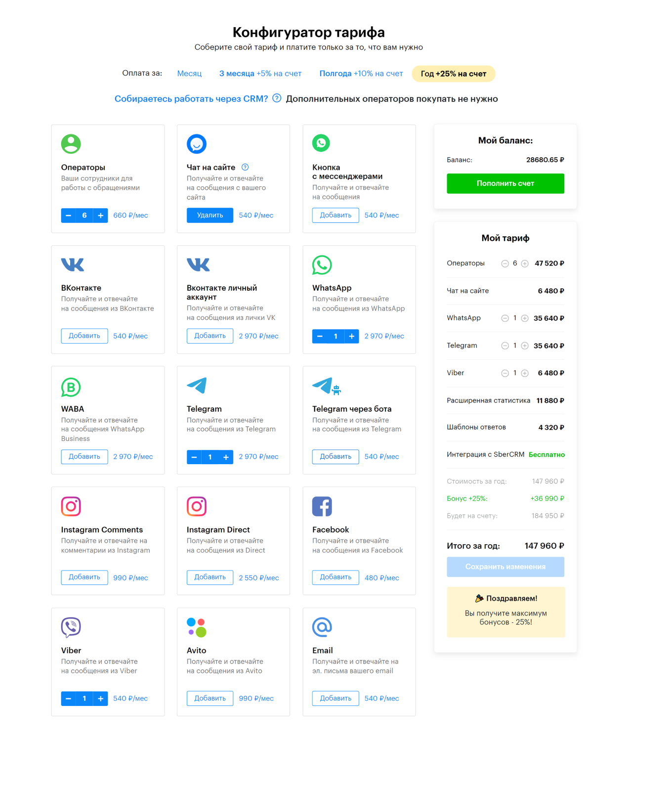Click the Вконтакте личный аккаунт VK logo
672x789 pixels.
pyautogui.click(x=198, y=264)
